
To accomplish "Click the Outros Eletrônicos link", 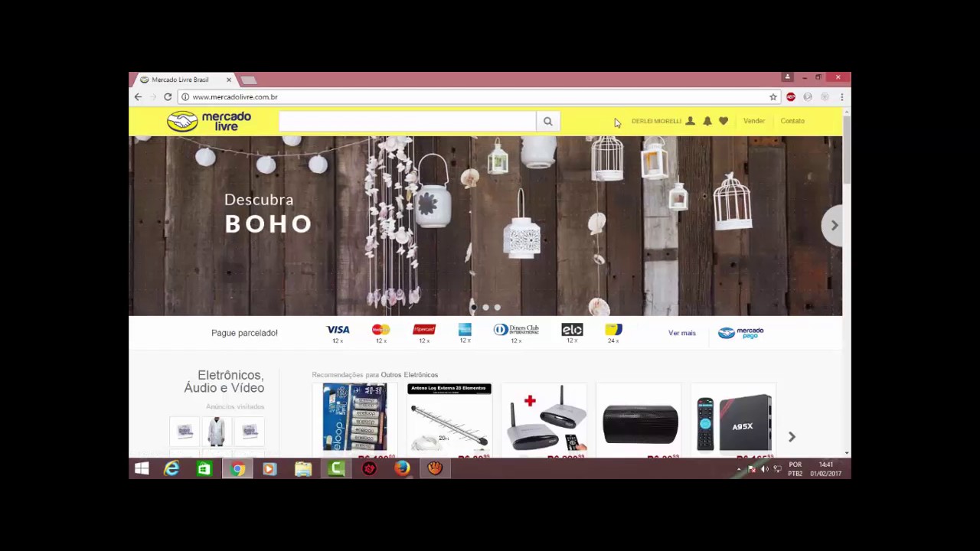I will pyautogui.click(x=410, y=375).
